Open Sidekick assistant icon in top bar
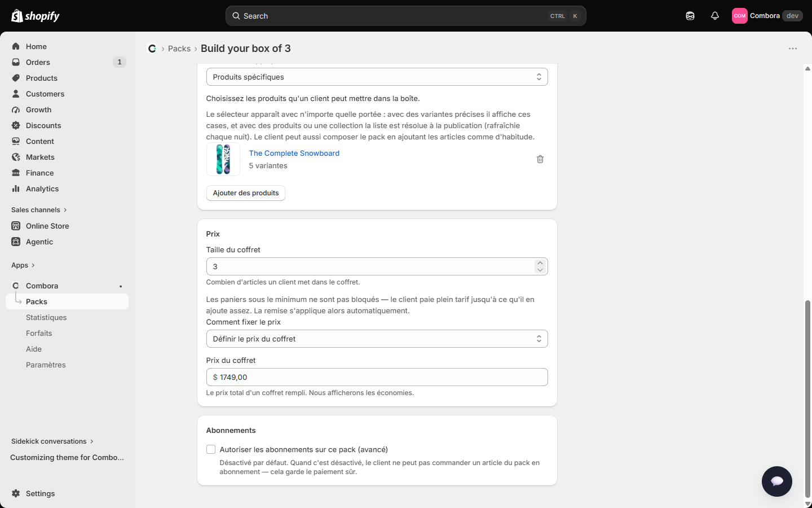This screenshot has height=508, width=812. coord(690,16)
